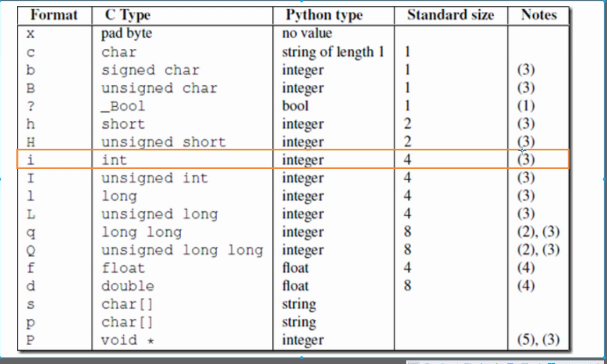Click the 'Q' format character cell
The width and height of the screenshot is (607, 364).
coord(31,250)
